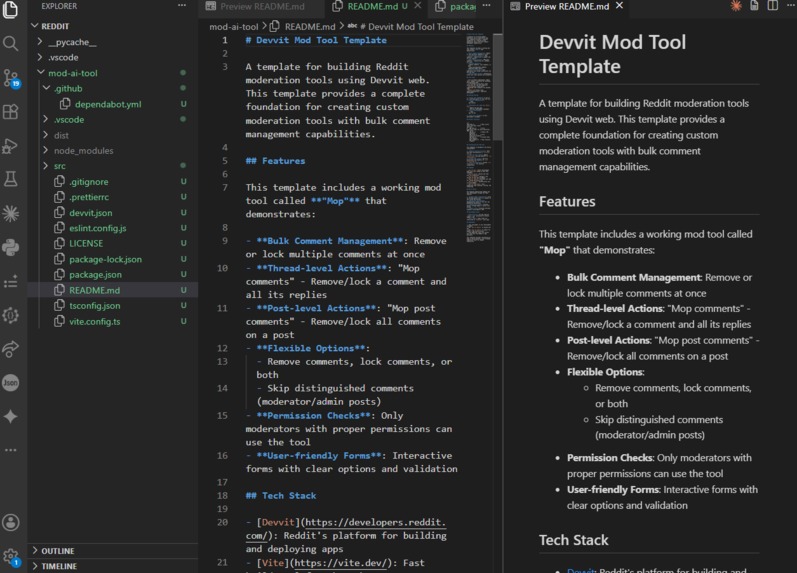797x573 pixels.
Task: Open vite.config.ts file
Action: click(x=95, y=321)
